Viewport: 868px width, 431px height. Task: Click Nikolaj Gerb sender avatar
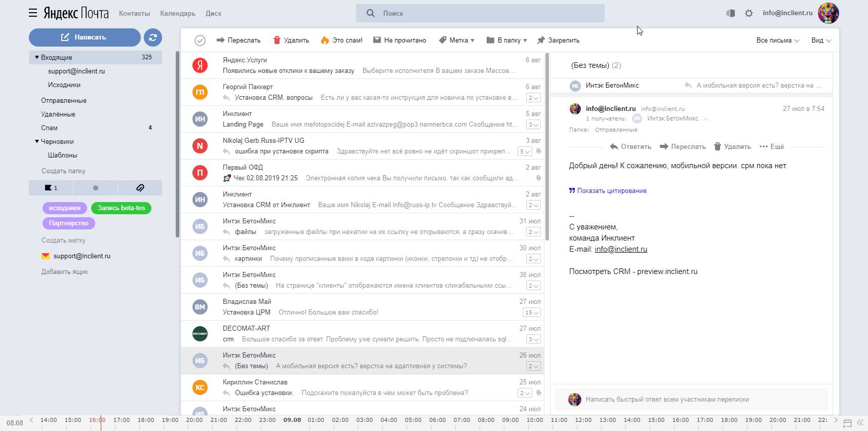tap(200, 145)
